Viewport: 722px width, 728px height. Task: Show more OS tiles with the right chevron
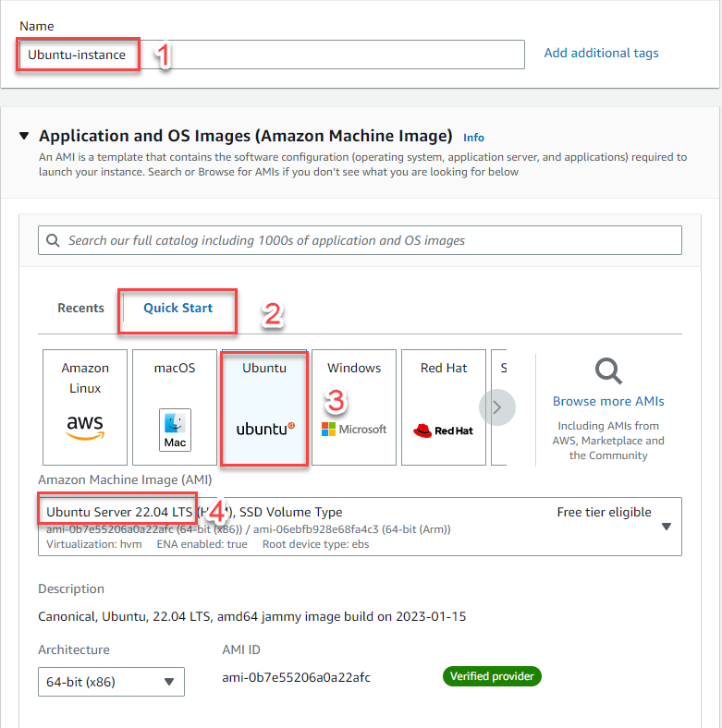[x=497, y=407]
